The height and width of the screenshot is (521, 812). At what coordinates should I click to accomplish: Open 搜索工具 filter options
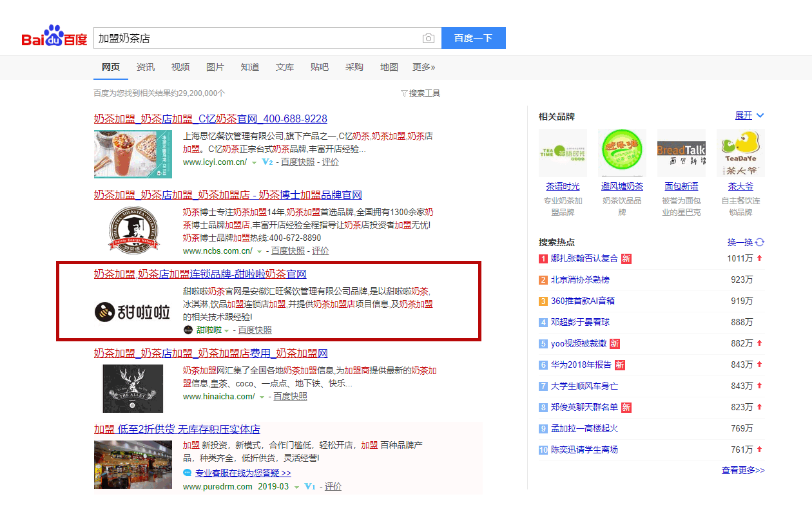(420, 93)
